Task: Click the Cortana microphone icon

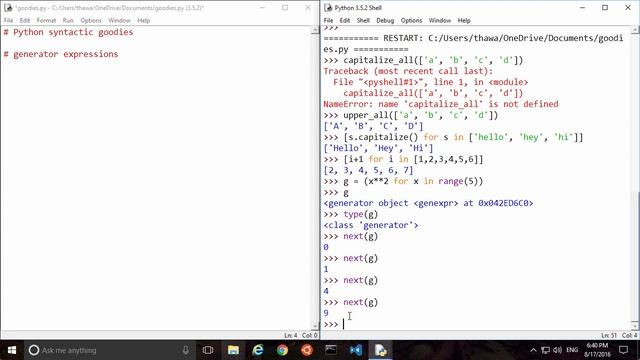Action: [x=186, y=350]
